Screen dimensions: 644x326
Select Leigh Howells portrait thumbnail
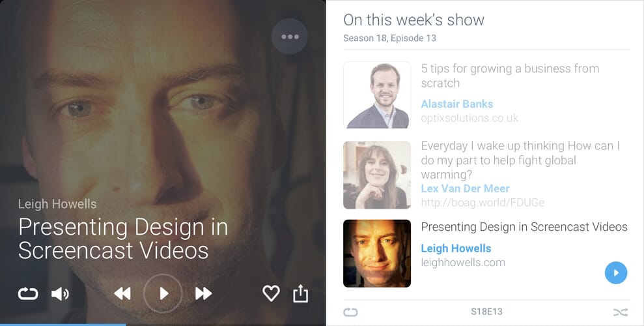pos(377,253)
